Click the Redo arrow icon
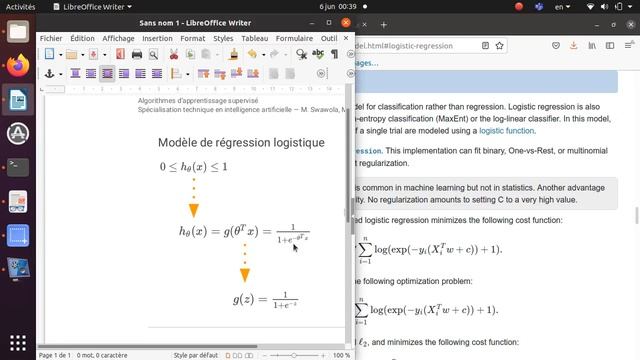The width and height of the screenshot is (640, 360). [274, 53]
